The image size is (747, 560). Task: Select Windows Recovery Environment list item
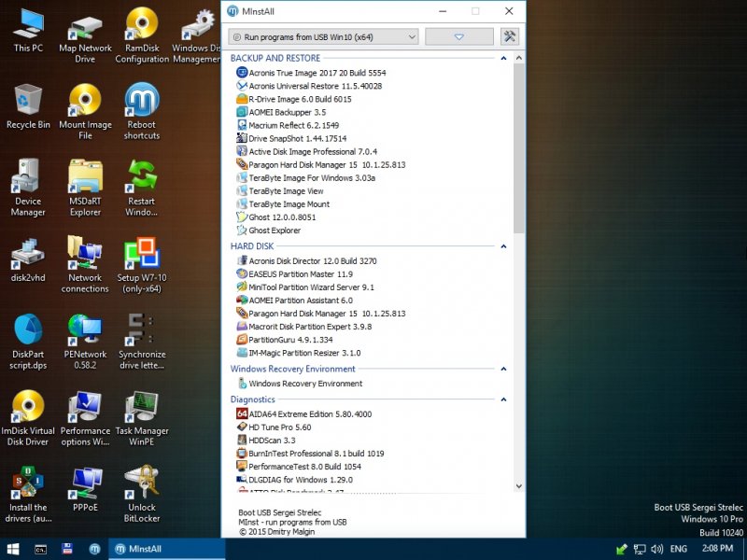[300, 384]
